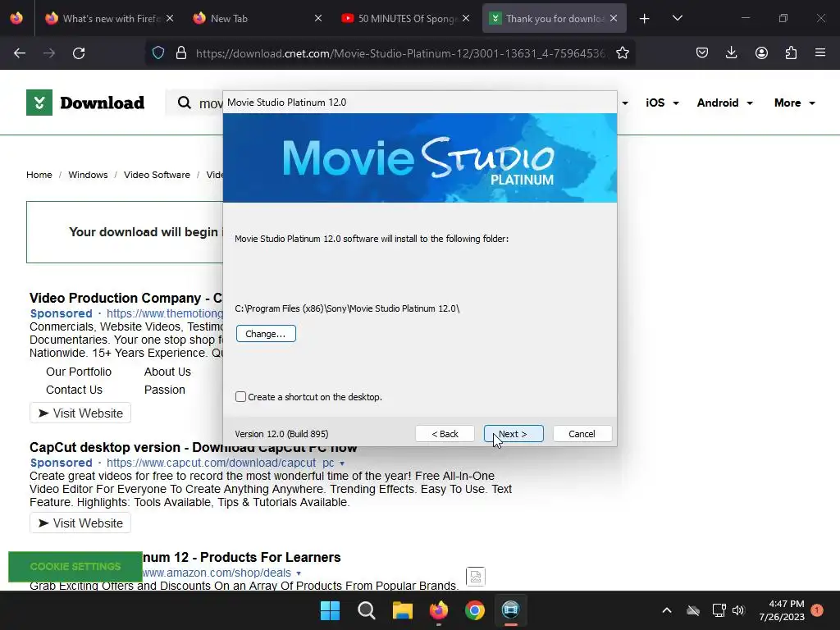Click the Firefox taskbar icon
The image size is (840, 630).
(x=439, y=610)
